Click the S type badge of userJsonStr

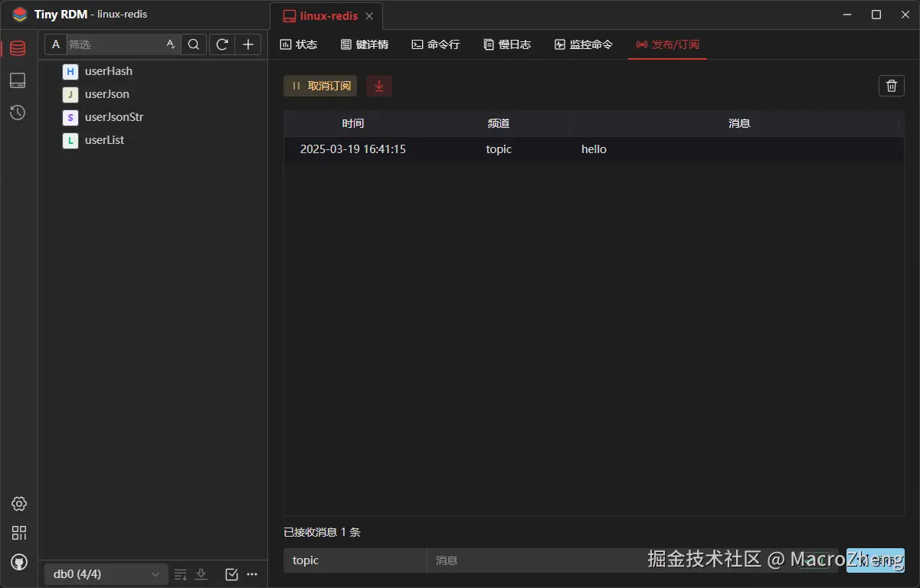70,117
